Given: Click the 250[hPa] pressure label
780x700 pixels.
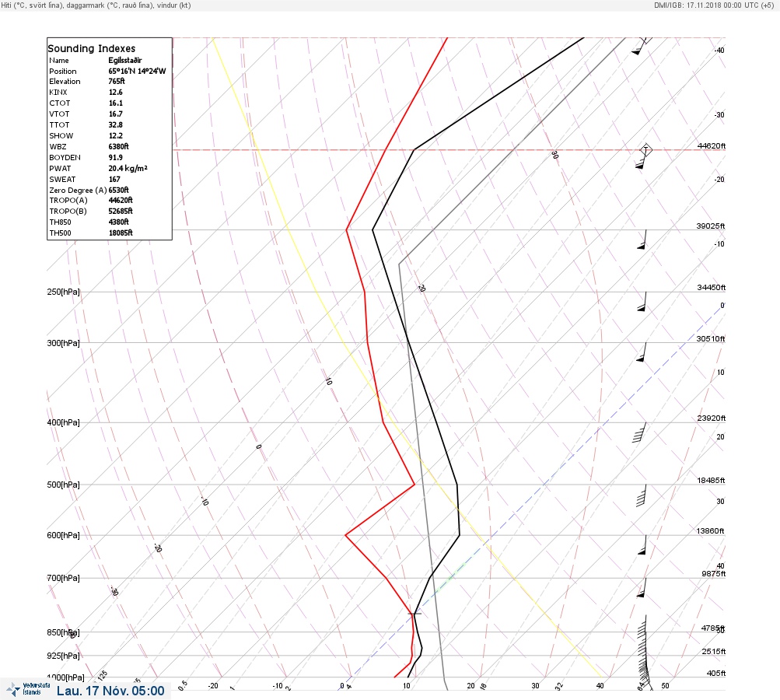Looking at the screenshot, I should pyautogui.click(x=63, y=292).
